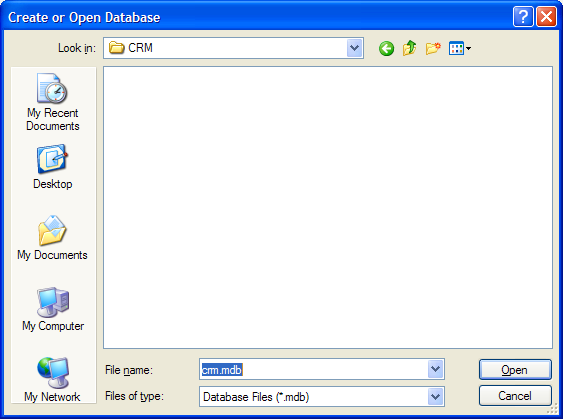Expand the Look in folder dropdown
The height and width of the screenshot is (419, 563).
click(x=354, y=48)
